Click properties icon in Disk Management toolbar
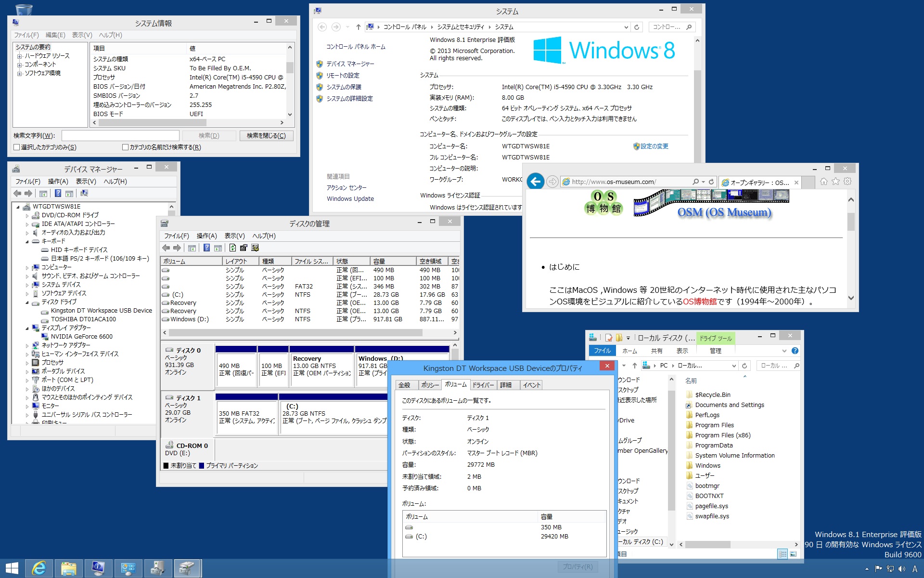This screenshot has height=578, width=924. click(x=244, y=248)
